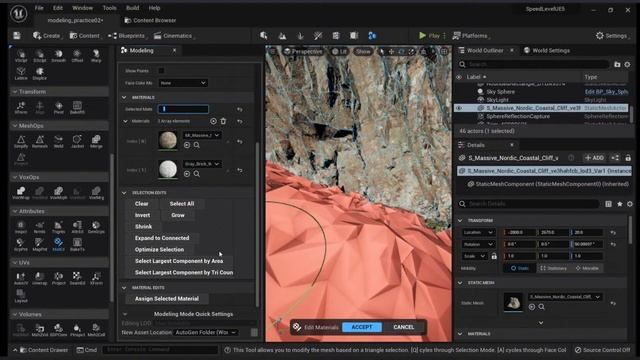Select the Smooth deform tool

coord(58,56)
